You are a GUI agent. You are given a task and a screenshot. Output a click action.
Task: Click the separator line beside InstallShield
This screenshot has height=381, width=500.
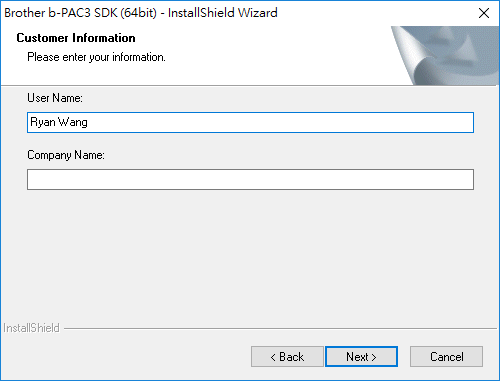pos(280,329)
